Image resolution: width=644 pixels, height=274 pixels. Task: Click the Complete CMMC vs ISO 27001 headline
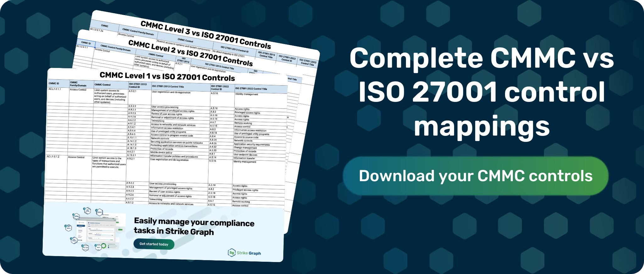481,92
